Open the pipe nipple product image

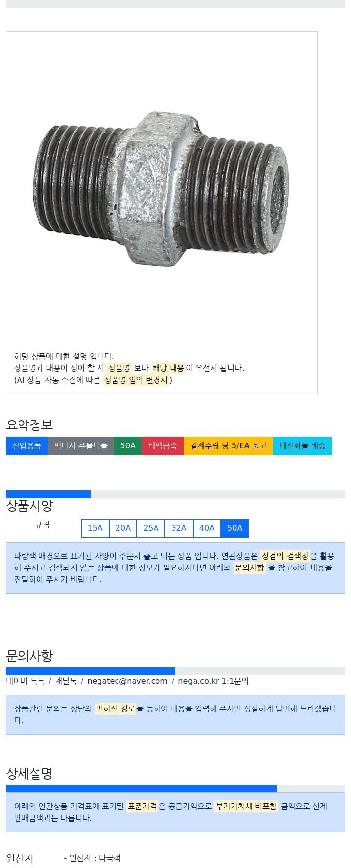(x=162, y=190)
